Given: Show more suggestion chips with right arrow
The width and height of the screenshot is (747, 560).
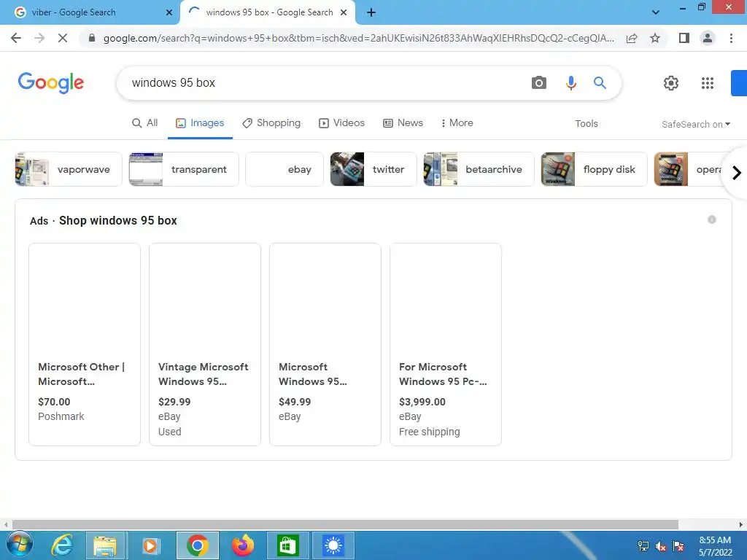Looking at the screenshot, I should (737, 172).
